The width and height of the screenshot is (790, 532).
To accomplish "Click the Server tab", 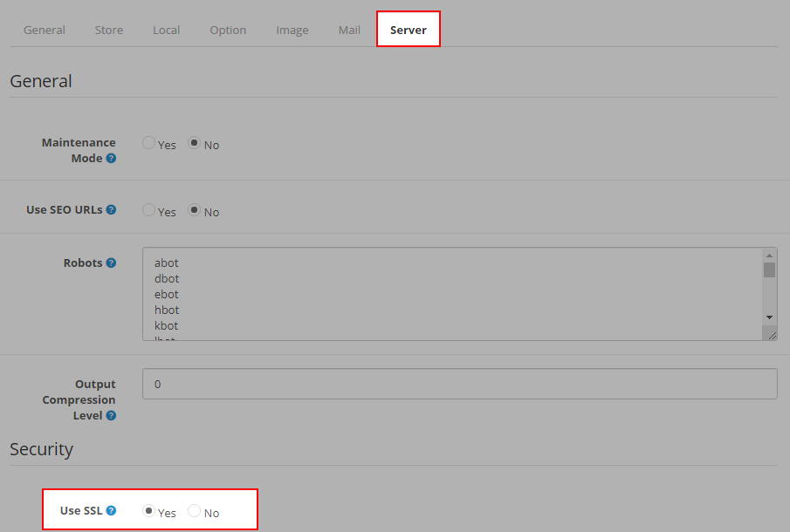I will (409, 30).
